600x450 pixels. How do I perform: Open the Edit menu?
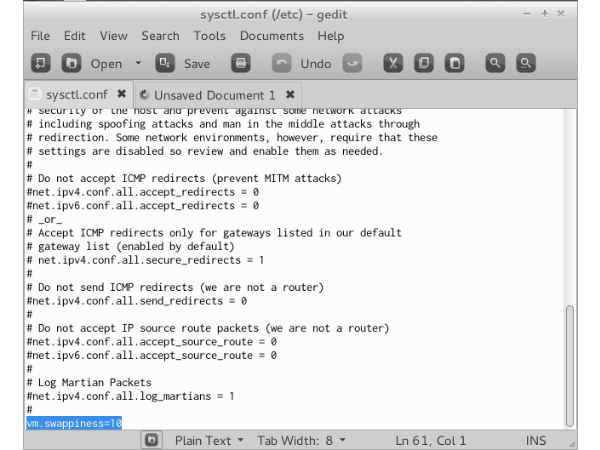75,36
